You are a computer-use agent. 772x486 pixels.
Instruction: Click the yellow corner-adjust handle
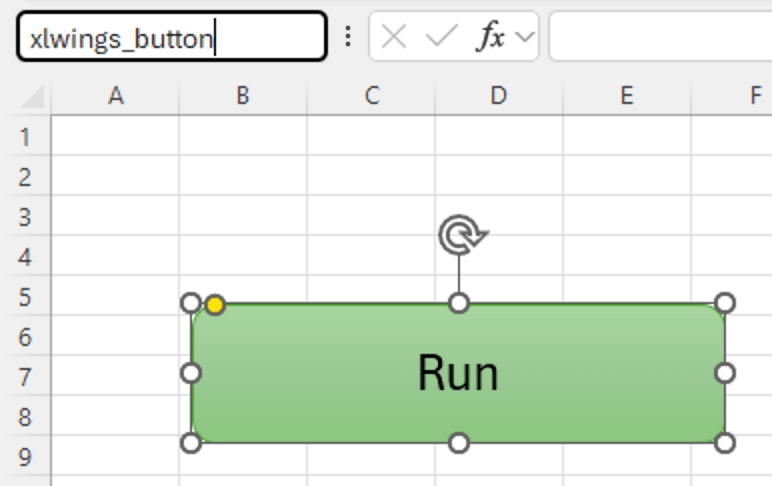coord(215,304)
